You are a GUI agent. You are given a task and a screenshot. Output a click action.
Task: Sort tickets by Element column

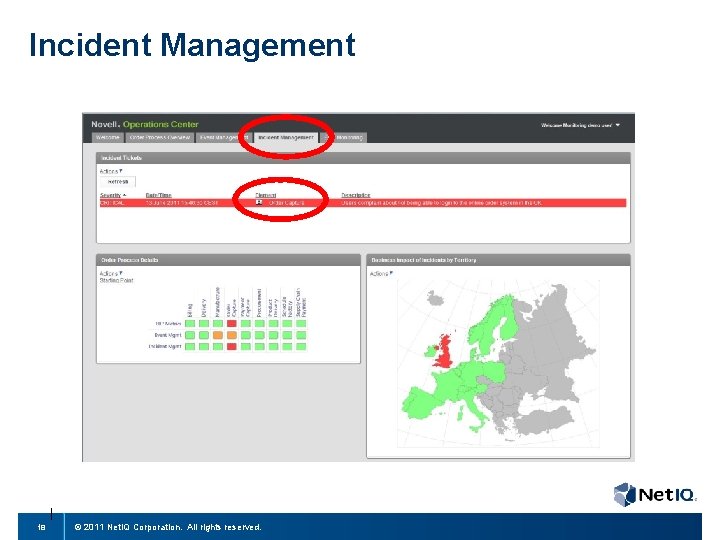[265, 195]
